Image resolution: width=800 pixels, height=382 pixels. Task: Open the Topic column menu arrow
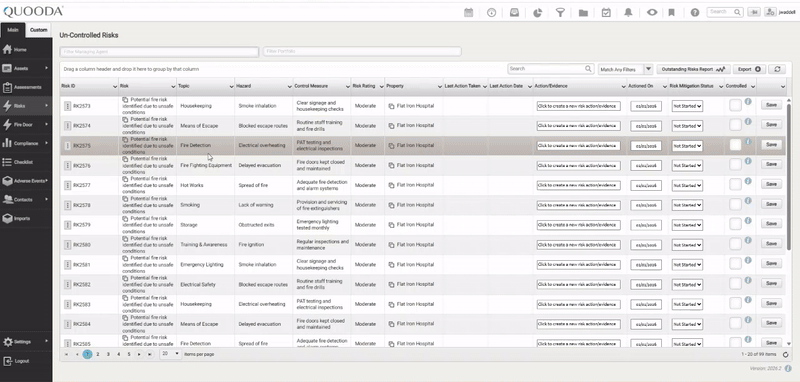click(x=231, y=87)
